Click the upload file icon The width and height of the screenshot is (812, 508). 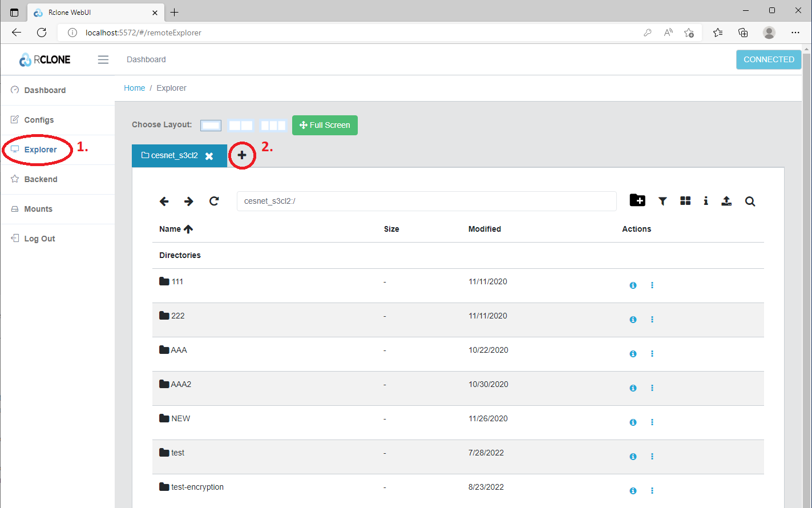pos(726,201)
